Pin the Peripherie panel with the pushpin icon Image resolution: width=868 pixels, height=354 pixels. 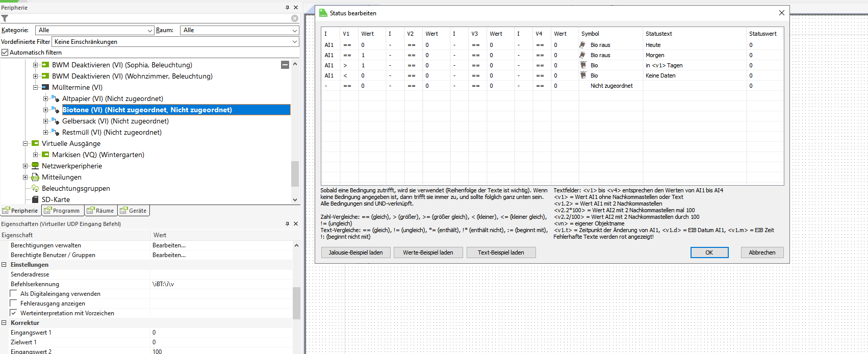point(287,8)
